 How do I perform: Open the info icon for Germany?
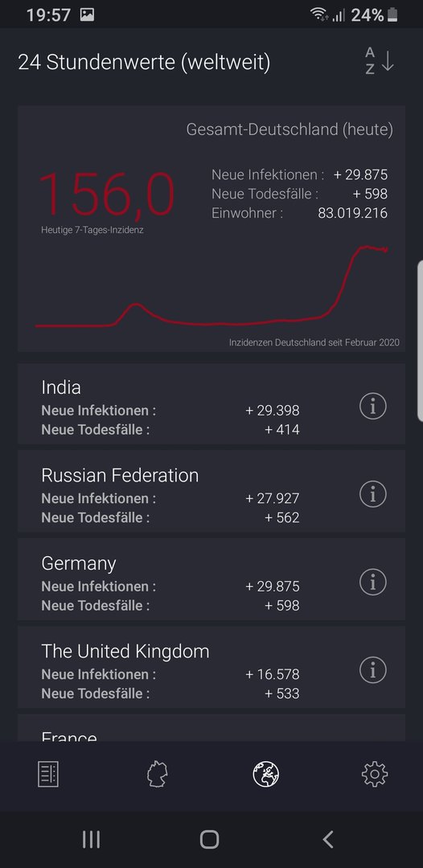click(372, 582)
